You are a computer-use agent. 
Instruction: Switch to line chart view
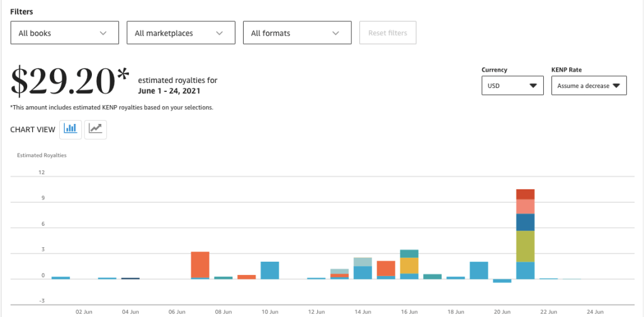[x=96, y=129]
